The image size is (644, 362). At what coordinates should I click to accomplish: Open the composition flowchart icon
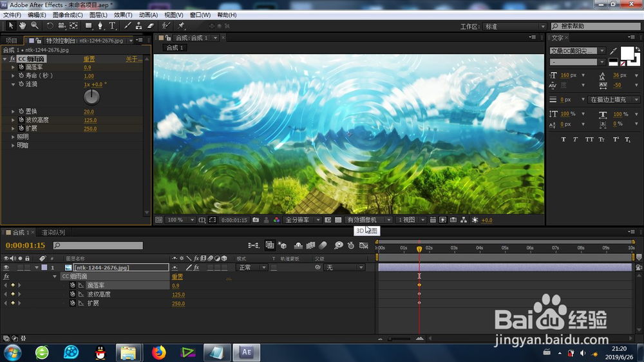click(x=464, y=220)
